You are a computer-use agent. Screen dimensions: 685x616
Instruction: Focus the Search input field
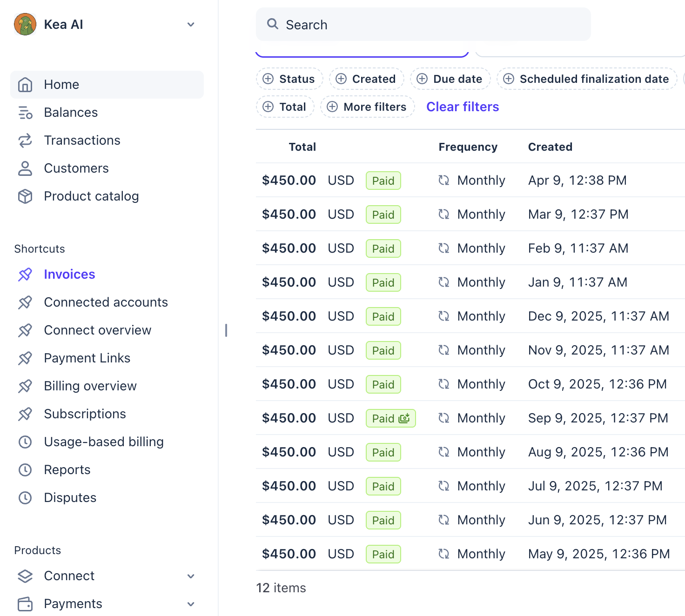click(423, 25)
